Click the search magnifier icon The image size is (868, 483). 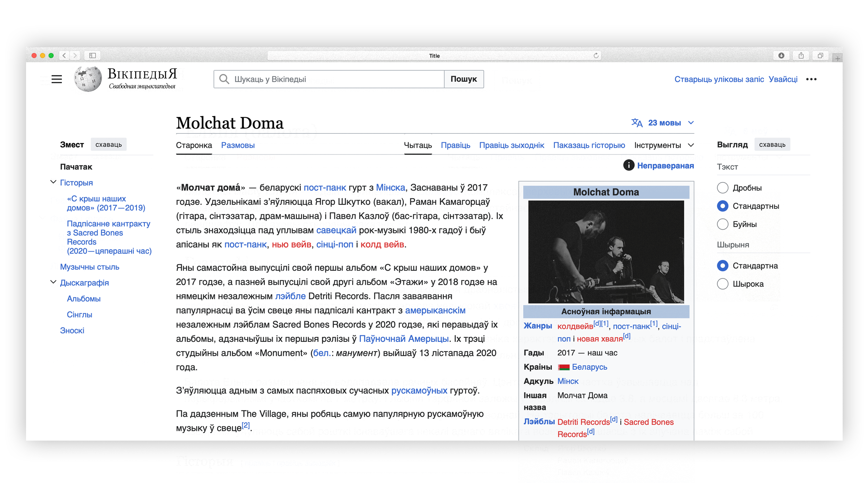pyautogui.click(x=224, y=79)
